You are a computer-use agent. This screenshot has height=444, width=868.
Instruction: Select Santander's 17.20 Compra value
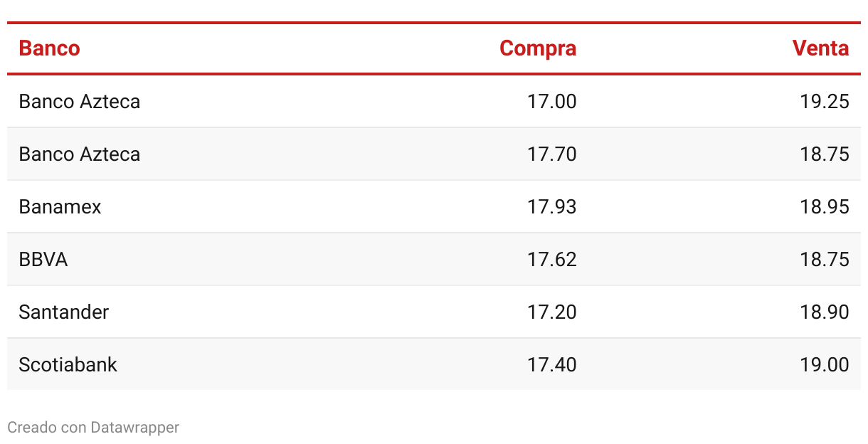pos(552,312)
